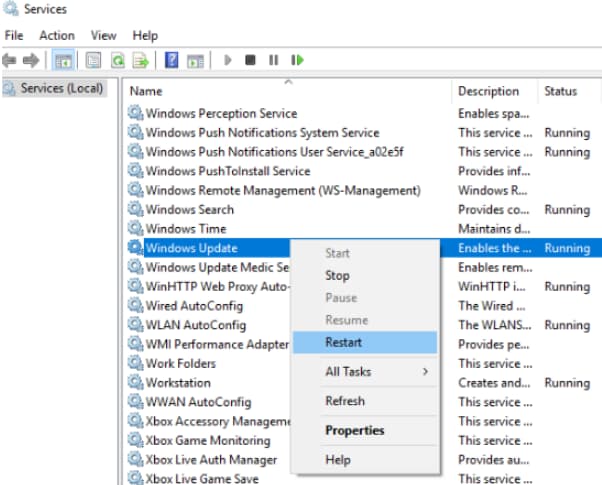This screenshot has width=602, height=485.
Task: Click the Restart Service toolbar icon
Action: tap(298, 60)
